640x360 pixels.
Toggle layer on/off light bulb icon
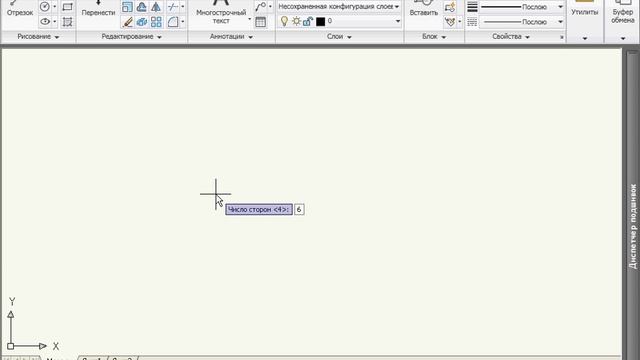(284, 21)
